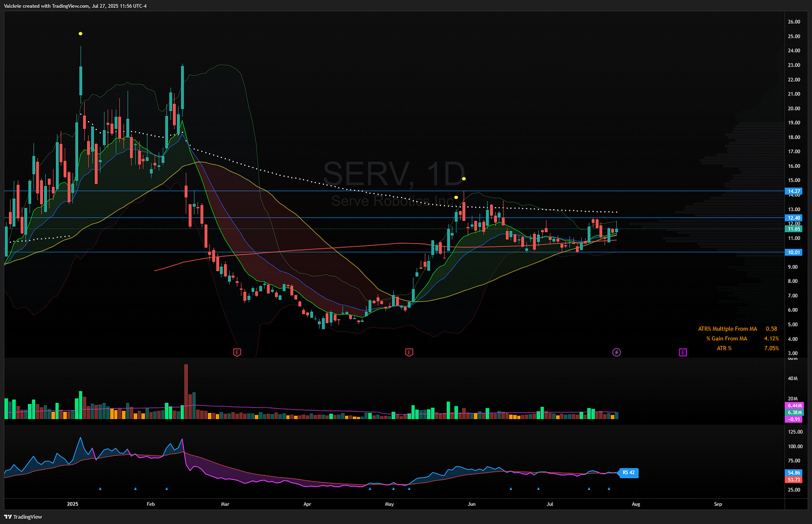This screenshot has width=812, height=524.
Task: Click the red 53.73 RS average label
Action: point(794,479)
